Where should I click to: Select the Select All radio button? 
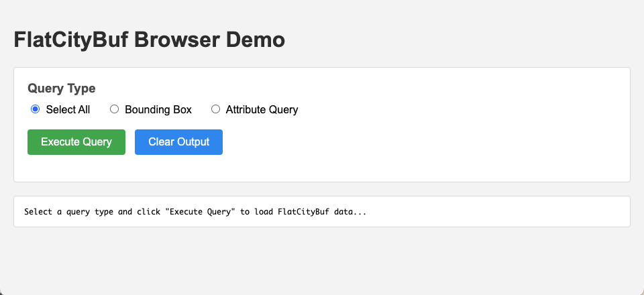(36, 109)
